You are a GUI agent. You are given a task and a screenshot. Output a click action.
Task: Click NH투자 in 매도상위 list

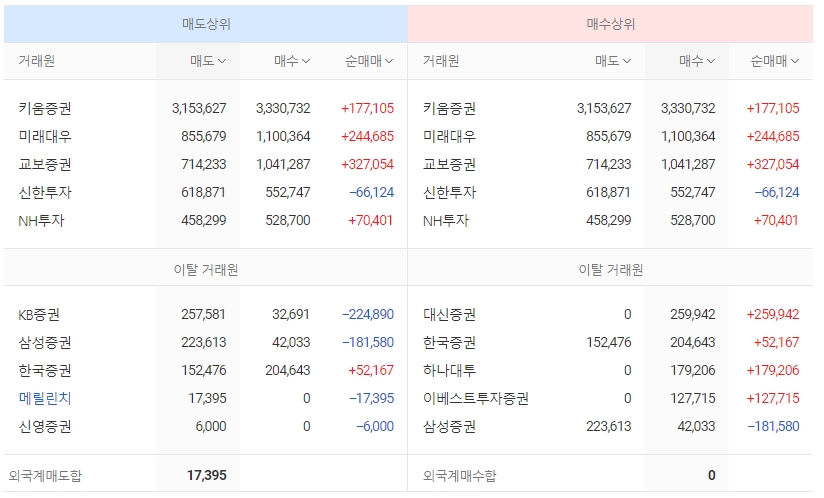(41, 220)
